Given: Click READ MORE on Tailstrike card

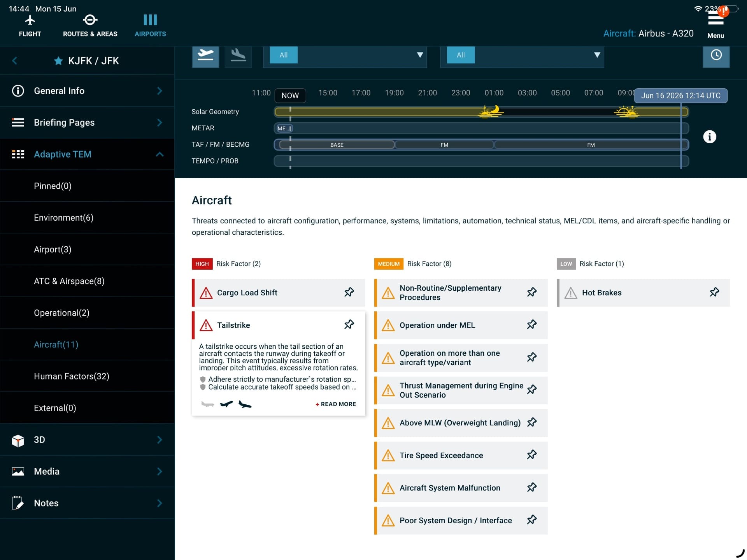Looking at the screenshot, I should pos(335,404).
